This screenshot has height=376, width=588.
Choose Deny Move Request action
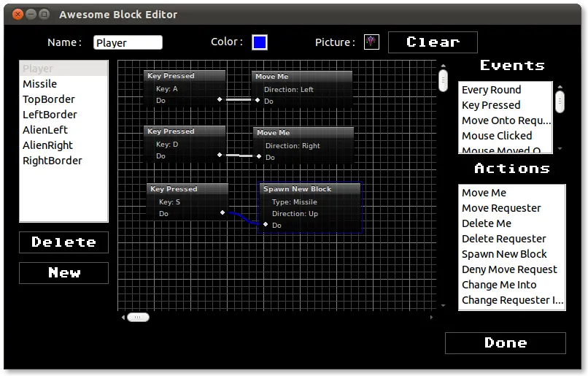[512, 270]
